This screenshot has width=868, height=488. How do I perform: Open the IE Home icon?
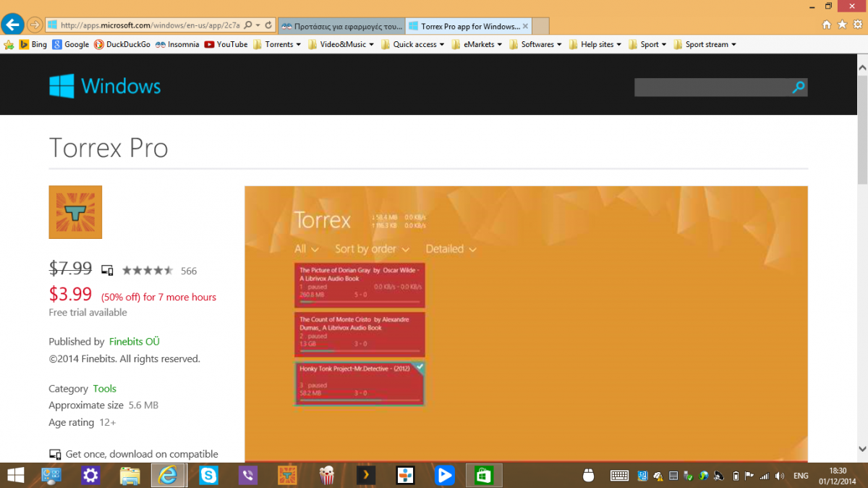pyautogui.click(x=827, y=25)
